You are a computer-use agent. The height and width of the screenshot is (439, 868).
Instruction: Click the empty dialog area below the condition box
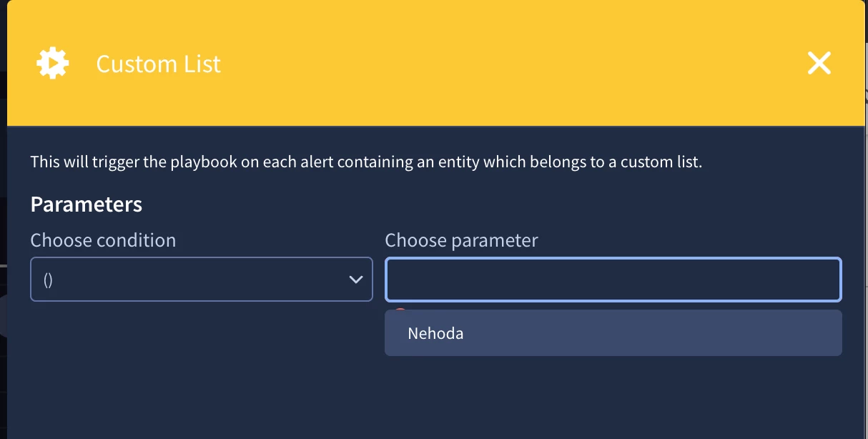(x=202, y=365)
